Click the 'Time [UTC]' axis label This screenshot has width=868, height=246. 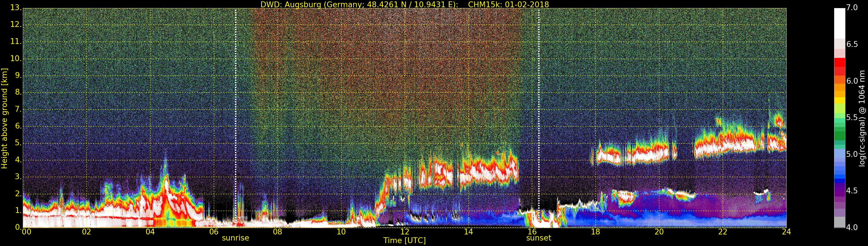(404, 241)
